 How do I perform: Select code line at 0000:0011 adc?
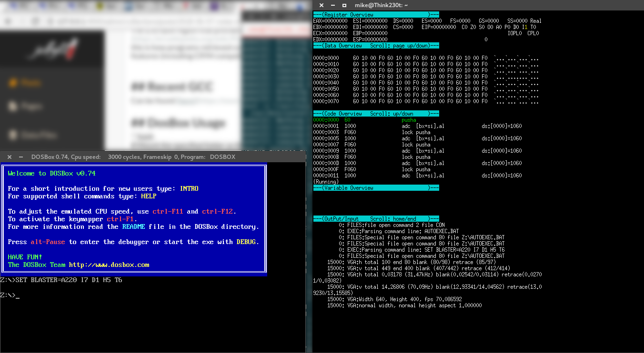coord(417,176)
